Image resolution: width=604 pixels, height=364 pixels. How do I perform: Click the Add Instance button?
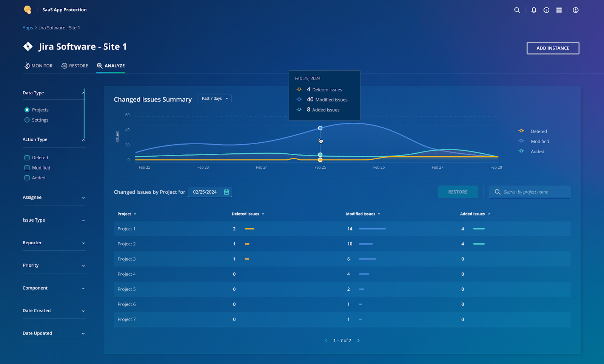[x=553, y=48]
